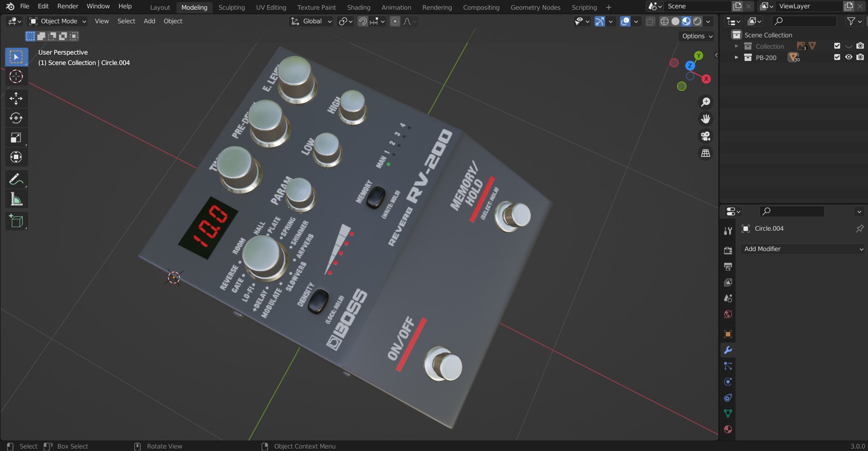Expand the Collection tree item
The width and height of the screenshot is (868, 451).
tap(736, 46)
